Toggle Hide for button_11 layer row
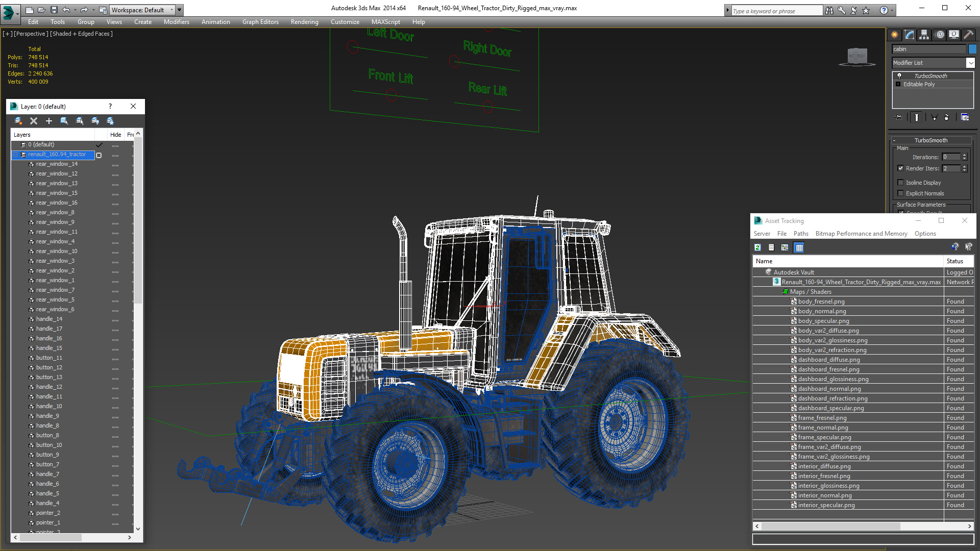 115,359
